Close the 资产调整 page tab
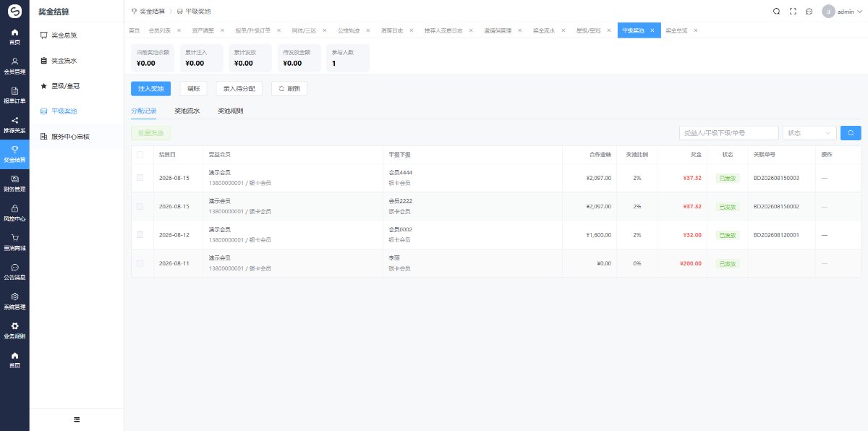This screenshot has width=868, height=431. coord(221,30)
